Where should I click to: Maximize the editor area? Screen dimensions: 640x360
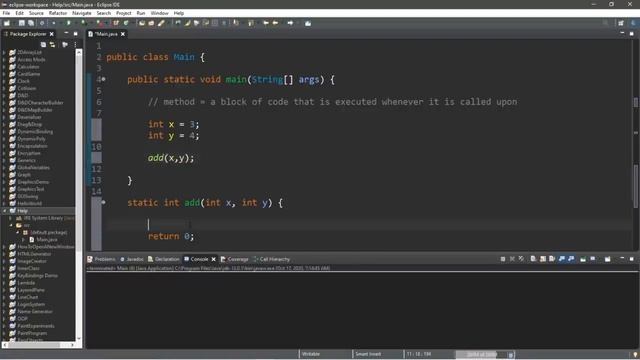pyautogui.click(x=631, y=33)
